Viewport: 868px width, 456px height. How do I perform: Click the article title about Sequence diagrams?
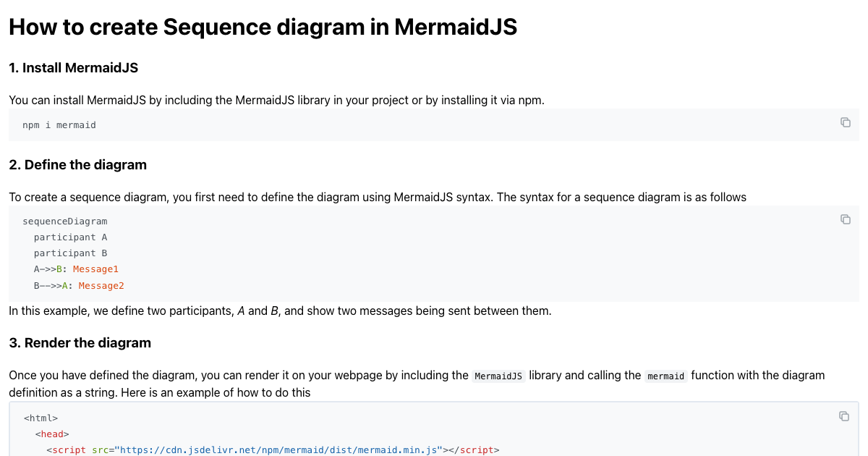click(x=263, y=27)
